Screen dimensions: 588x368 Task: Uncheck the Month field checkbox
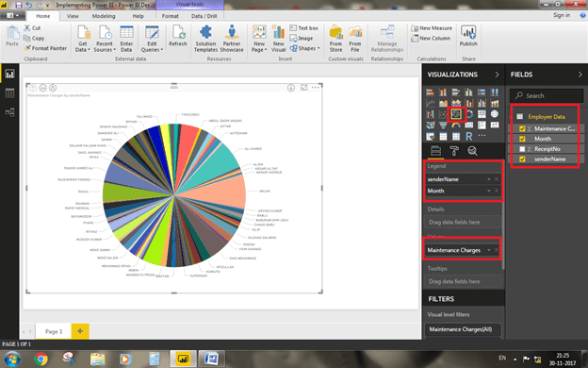[522, 139]
